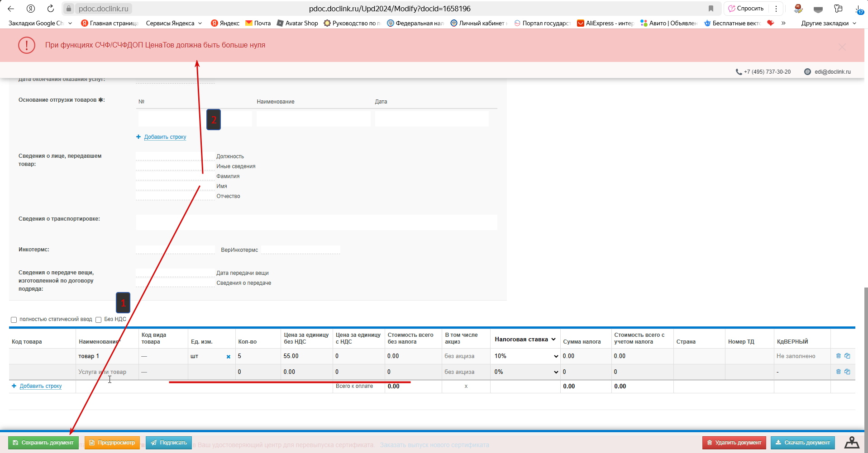
Task: Bookmark this page in address bar
Action: [x=711, y=9]
